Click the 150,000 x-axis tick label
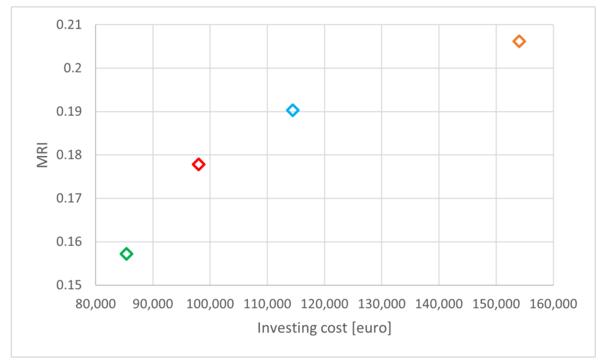Image resolution: width=605 pixels, height=364 pixels. [x=496, y=304]
